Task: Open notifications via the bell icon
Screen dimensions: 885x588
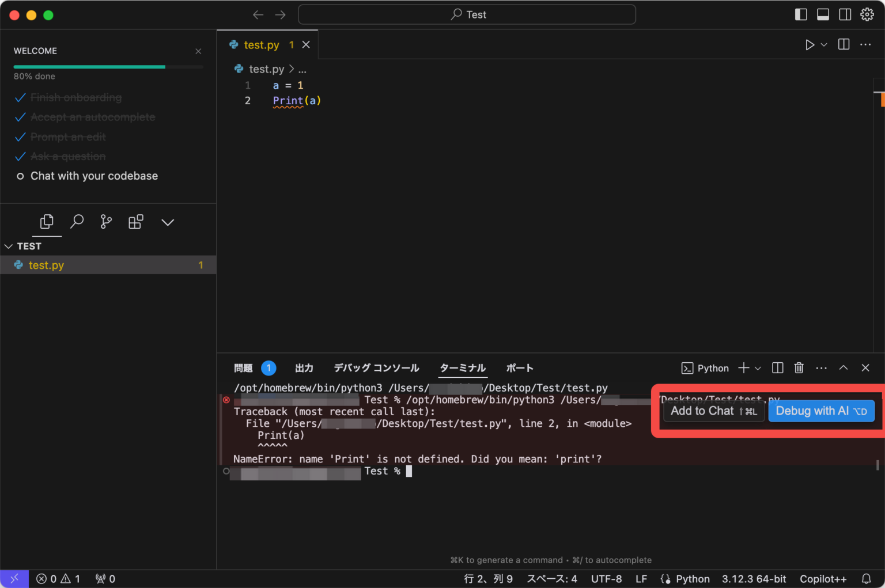Action: click(867, 579)
